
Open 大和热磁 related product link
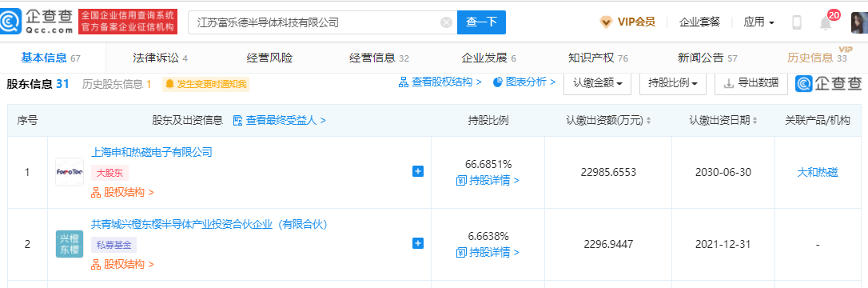pyautogui.click(x=817, y=172)
